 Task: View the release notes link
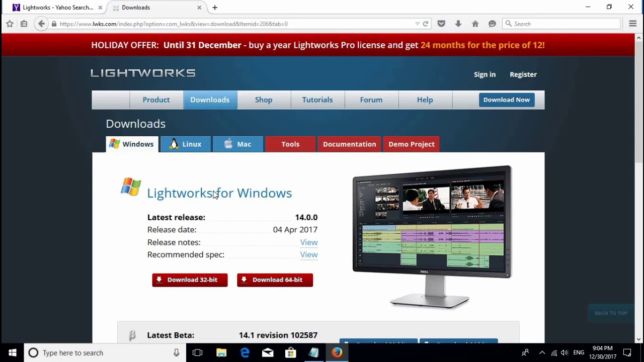309,242
